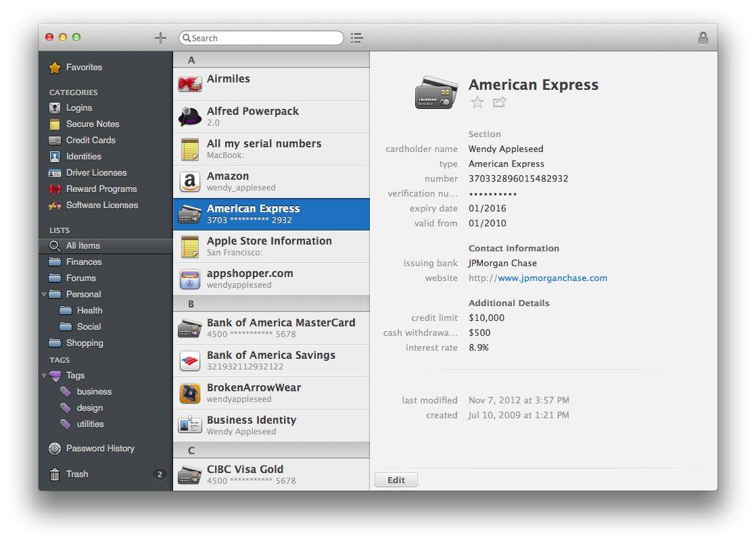Click into the Search field

point(264,38)
